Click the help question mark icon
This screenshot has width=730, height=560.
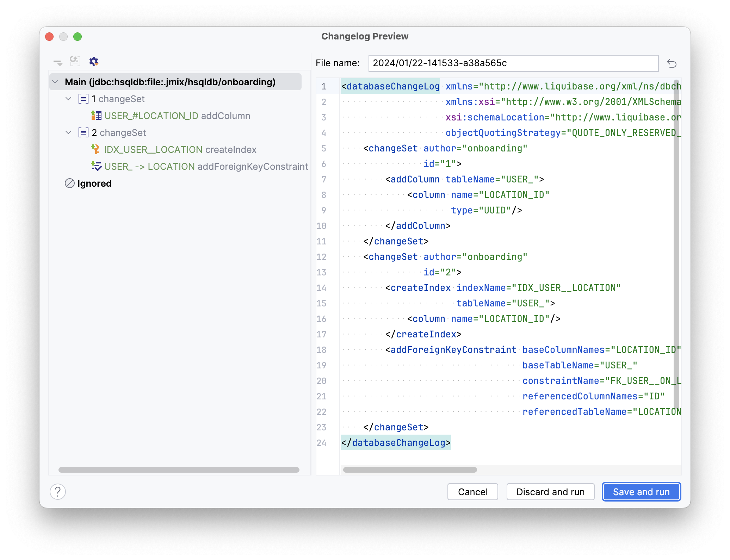pyautogui.click(x=58, y=491)
